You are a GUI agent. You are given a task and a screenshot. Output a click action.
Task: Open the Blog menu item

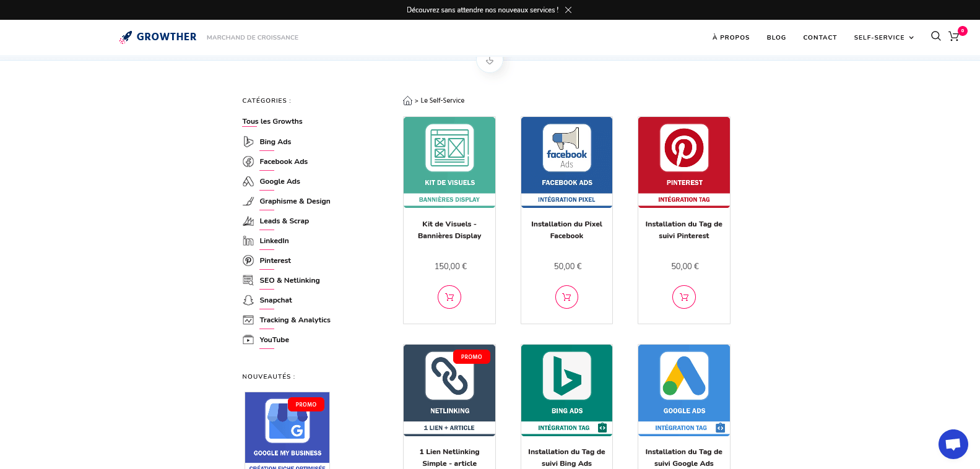tap(776, 38)
